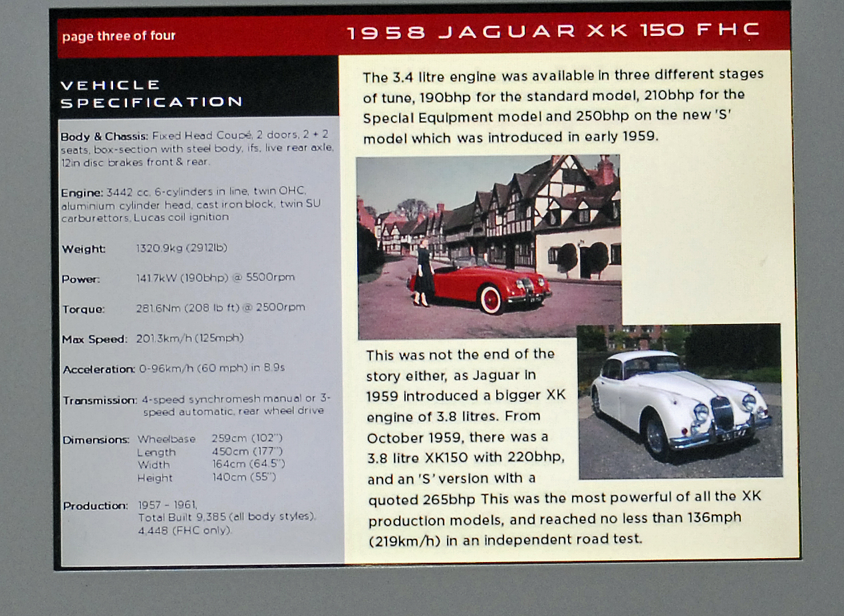The width and height of the screenshot is (844, 616).
Task: Select the Weight label
Action: [x=84, y=249]
